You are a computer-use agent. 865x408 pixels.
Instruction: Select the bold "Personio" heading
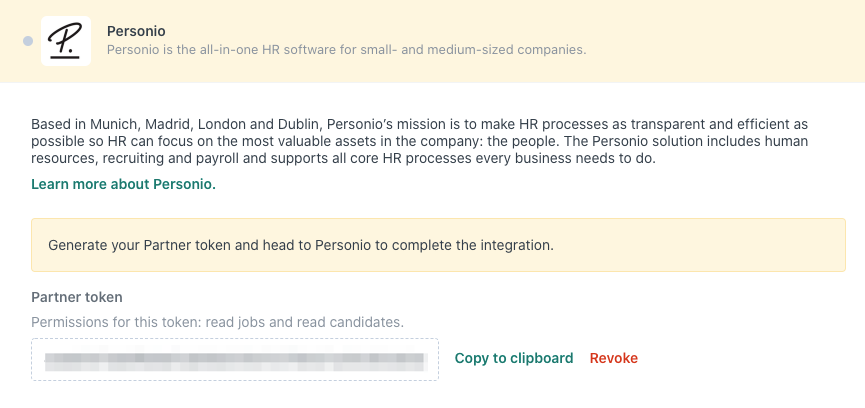136,31
